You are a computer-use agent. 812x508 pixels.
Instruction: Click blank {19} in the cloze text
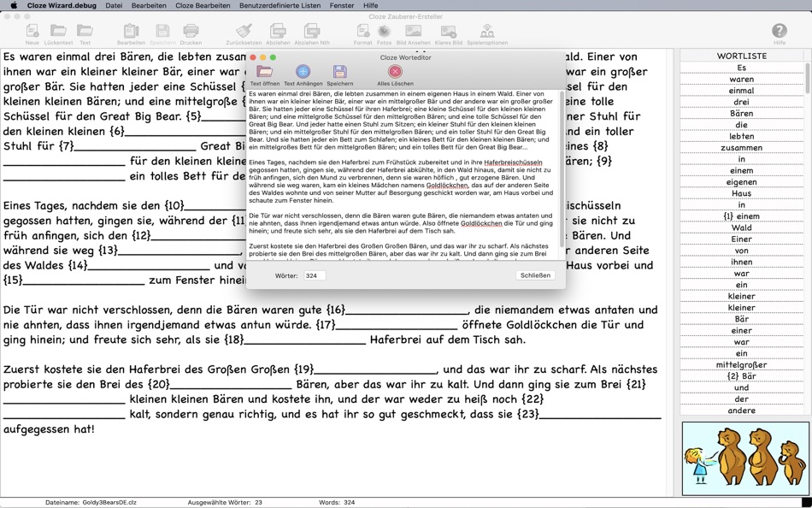coord(366,369)
